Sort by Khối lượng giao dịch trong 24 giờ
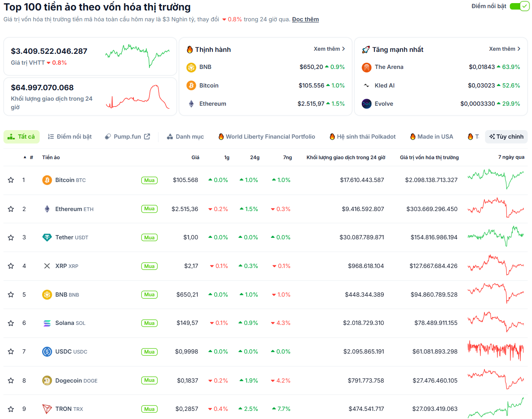 [346, 157]
